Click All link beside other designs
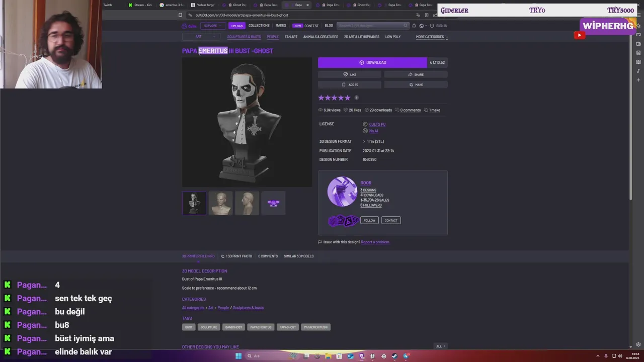The width and height of the screenshot is (644, 362). pyautogui.click(x=440, y=346)
